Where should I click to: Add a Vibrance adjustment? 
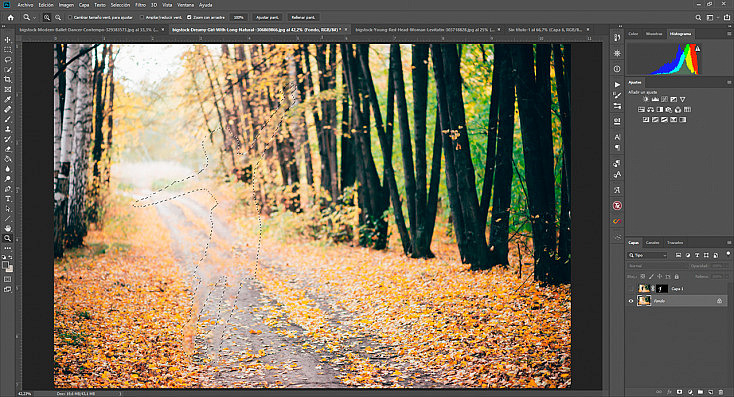[x=683, y=99]
